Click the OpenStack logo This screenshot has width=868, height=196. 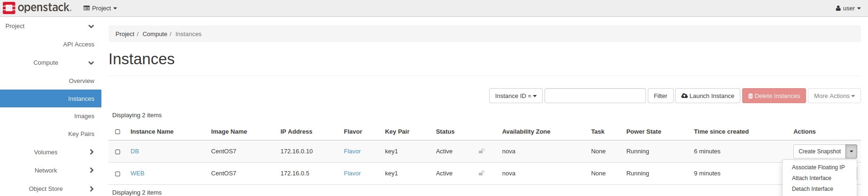point(37,8)
